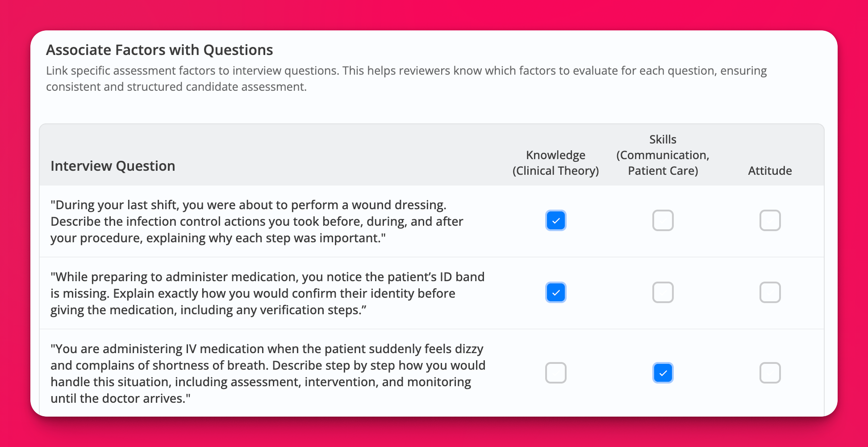
Task: Click the Associate Factors with Questions title
Action: 159,50
